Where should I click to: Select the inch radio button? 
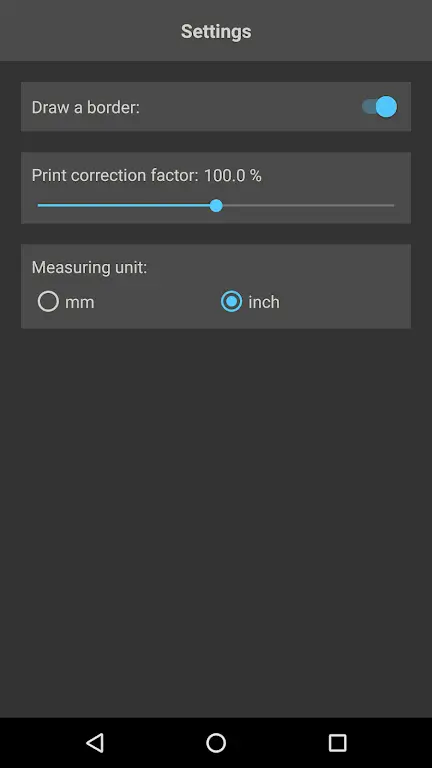pyautogui.click(x=231, y=301)
